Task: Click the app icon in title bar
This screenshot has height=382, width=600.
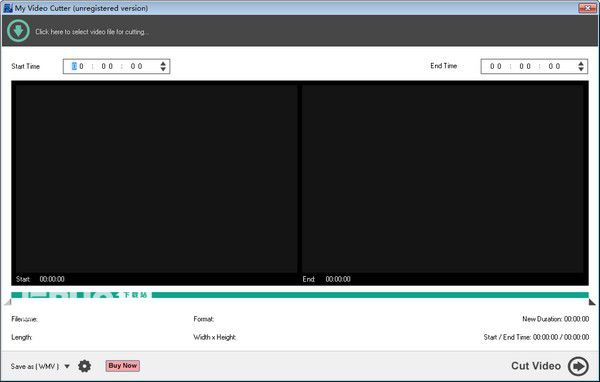Action: coord(8,8)
